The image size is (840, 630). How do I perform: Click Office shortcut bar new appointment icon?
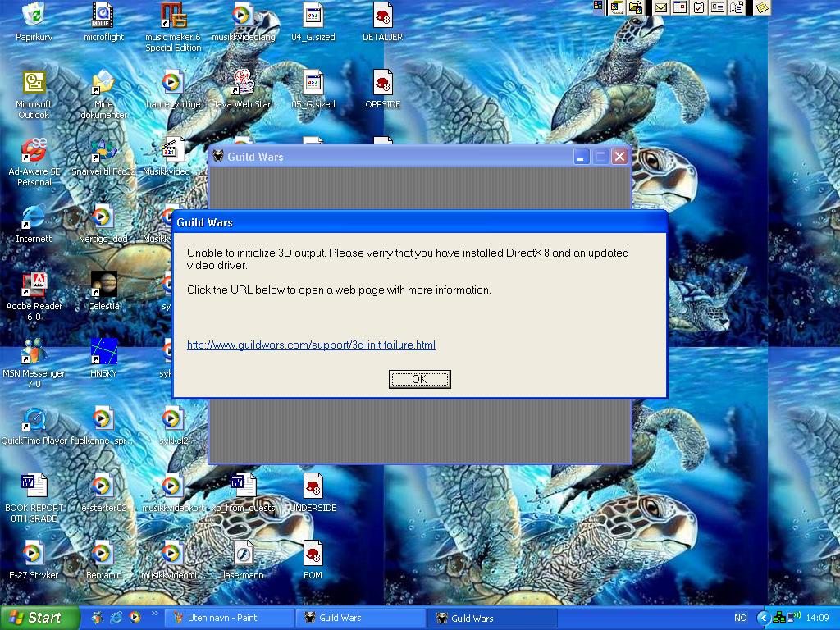tap(680, 7)
